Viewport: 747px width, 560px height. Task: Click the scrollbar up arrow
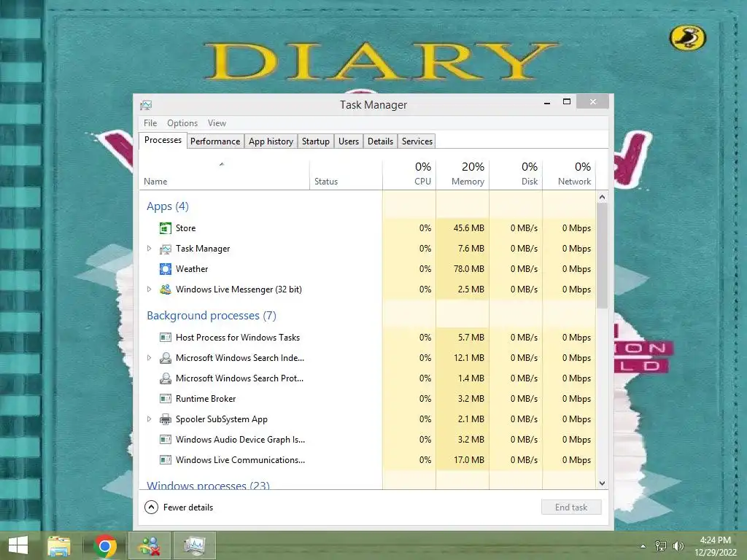click(602, 197)
